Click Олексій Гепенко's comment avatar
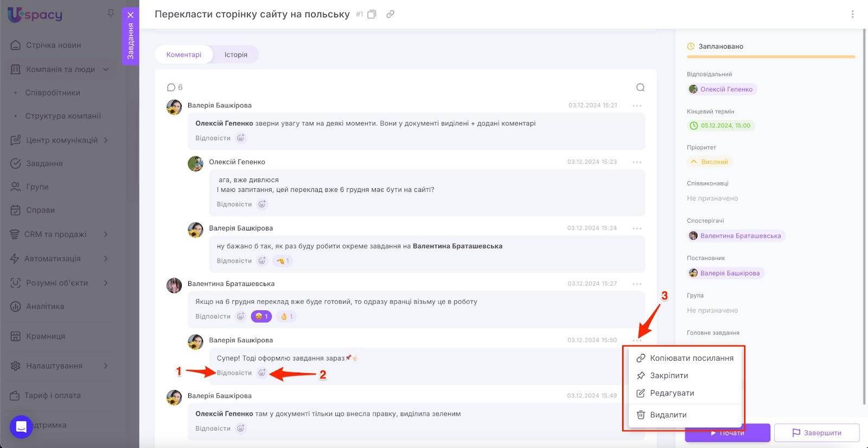Screen dimensions: 868x448 (195, 164)
